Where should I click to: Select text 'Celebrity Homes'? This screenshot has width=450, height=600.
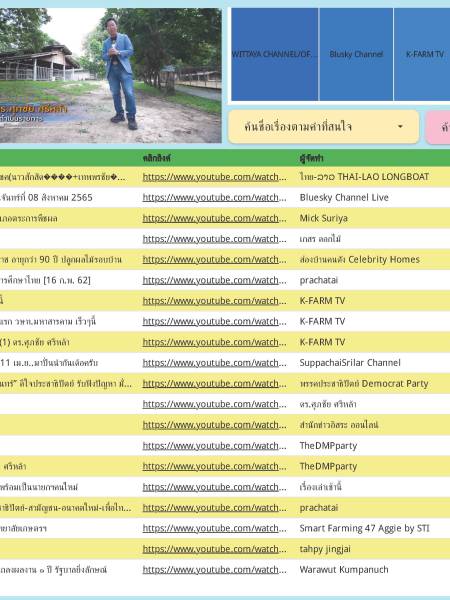384,259
